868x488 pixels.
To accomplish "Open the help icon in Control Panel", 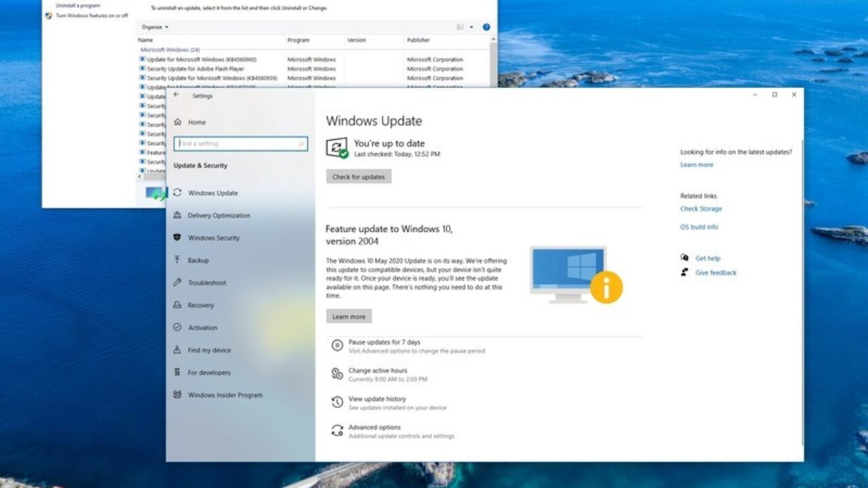I will click(486, 27).
